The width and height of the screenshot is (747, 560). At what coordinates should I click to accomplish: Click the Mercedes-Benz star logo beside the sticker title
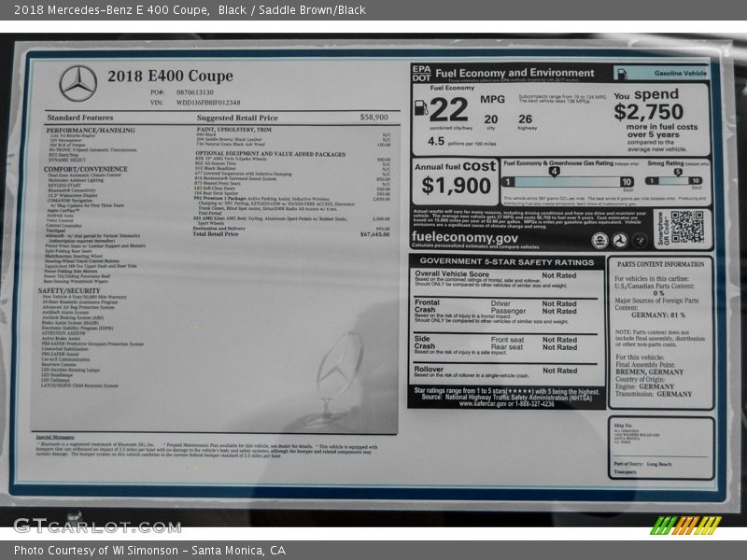(78, 84)
